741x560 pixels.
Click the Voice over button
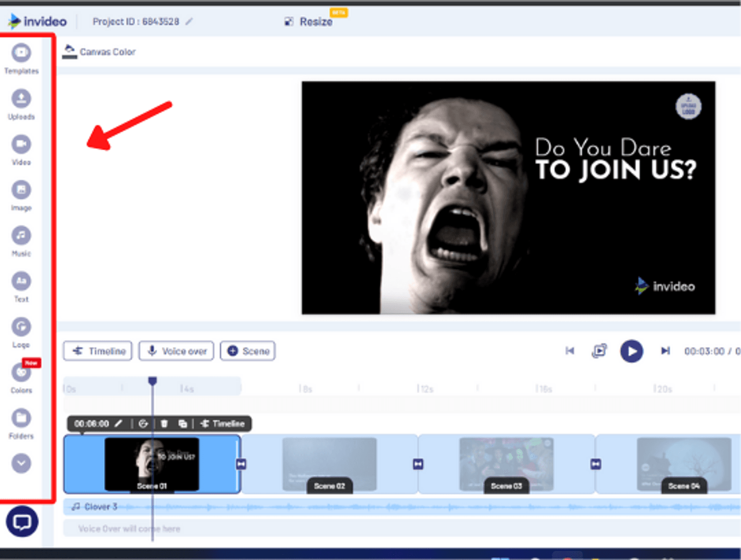176,351
